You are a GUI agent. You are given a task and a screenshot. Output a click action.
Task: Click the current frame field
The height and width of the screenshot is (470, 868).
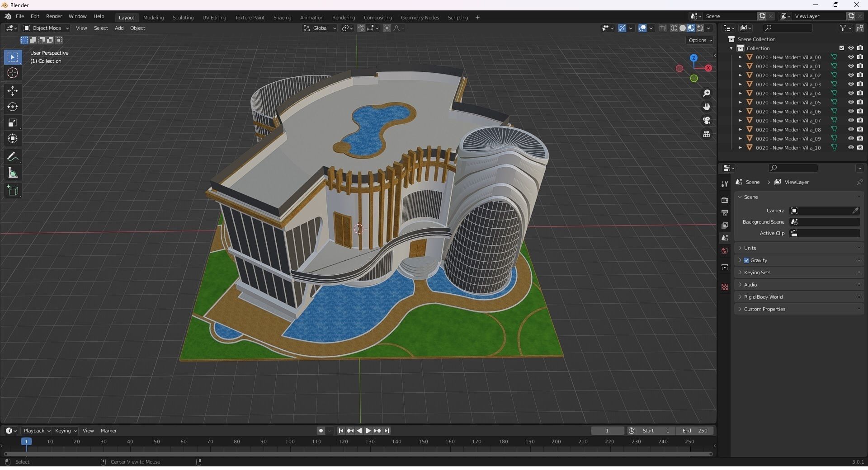607,431
